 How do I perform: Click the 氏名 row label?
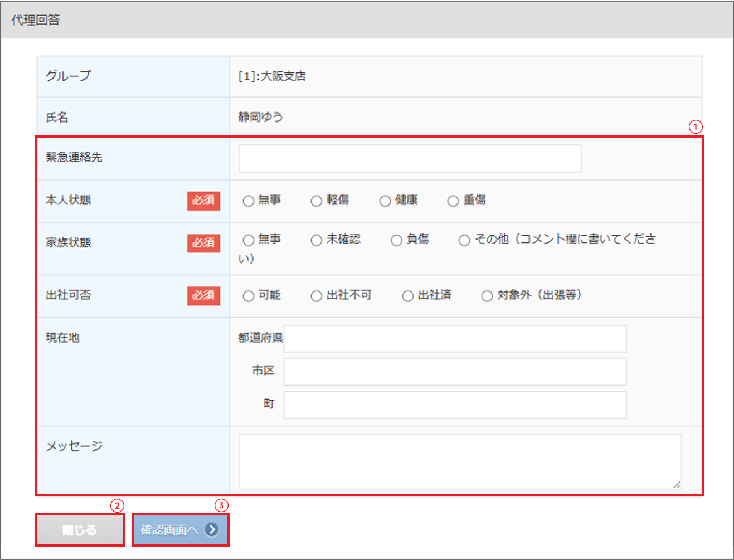(x=57, y=117)
